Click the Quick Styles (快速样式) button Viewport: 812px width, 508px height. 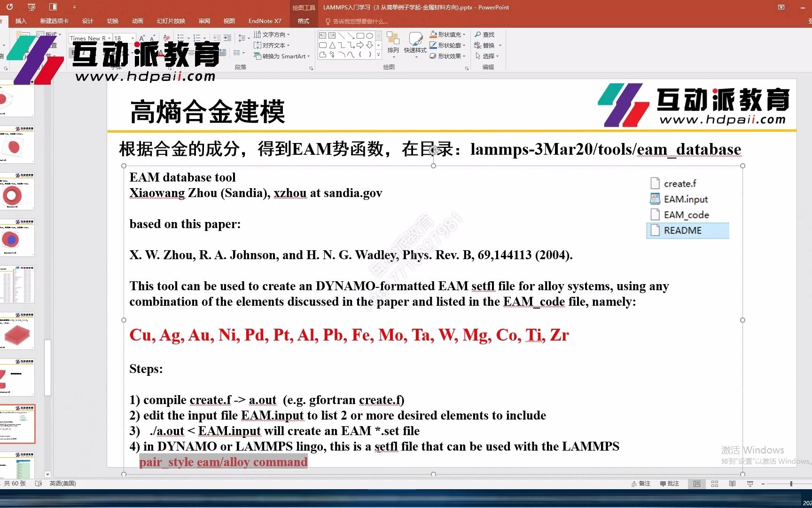click(x=415, y=45)
